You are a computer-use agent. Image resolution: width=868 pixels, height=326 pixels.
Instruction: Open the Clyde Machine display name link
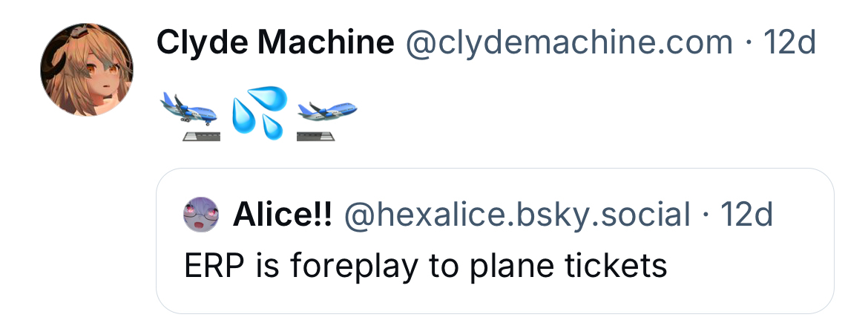[x=274, y=44]
